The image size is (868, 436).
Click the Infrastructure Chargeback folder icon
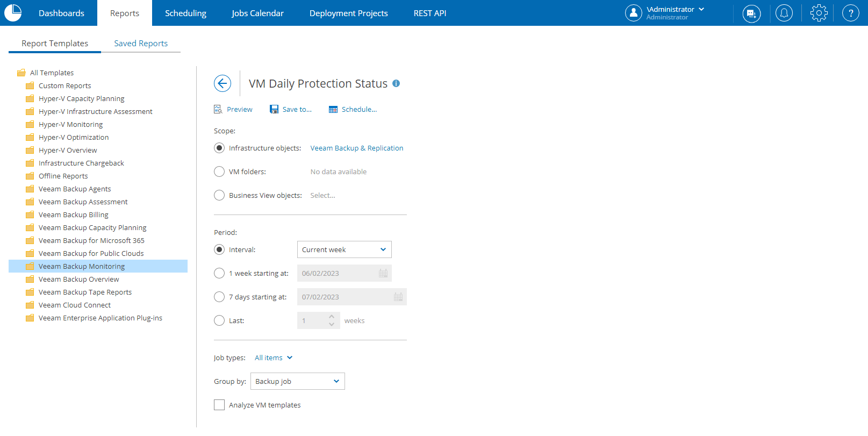30,163
